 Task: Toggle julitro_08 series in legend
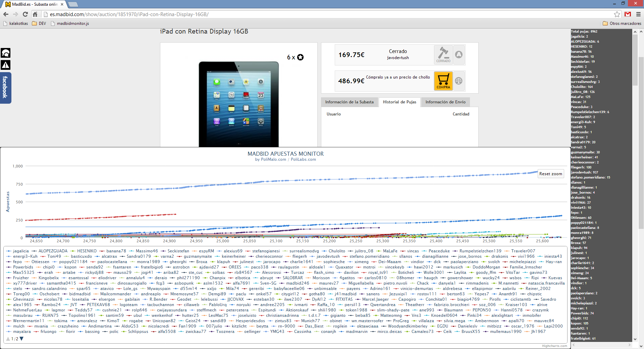click(x=361, y=251)
